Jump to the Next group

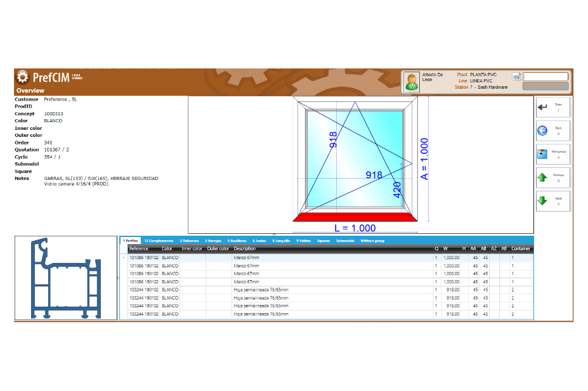(552, 154)
